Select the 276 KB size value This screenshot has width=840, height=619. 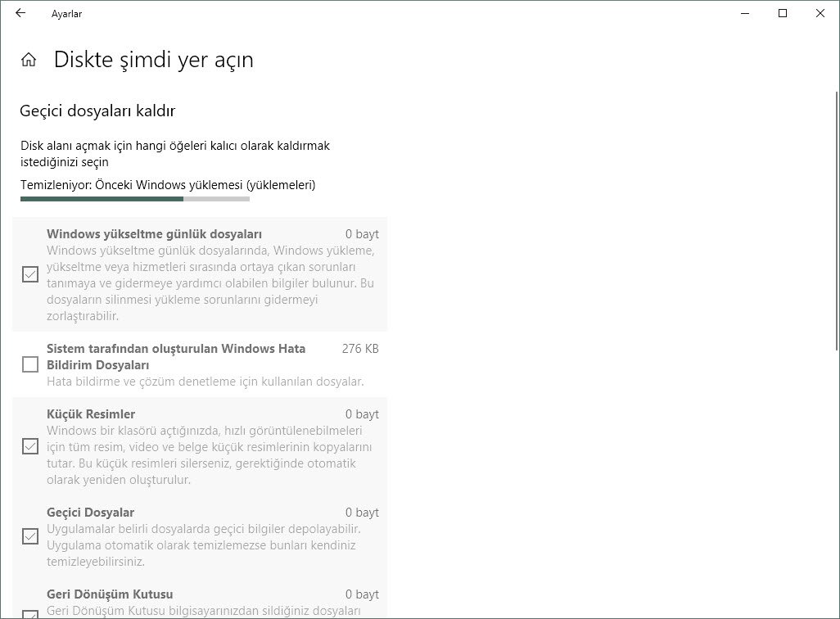[x=359, y=348]
